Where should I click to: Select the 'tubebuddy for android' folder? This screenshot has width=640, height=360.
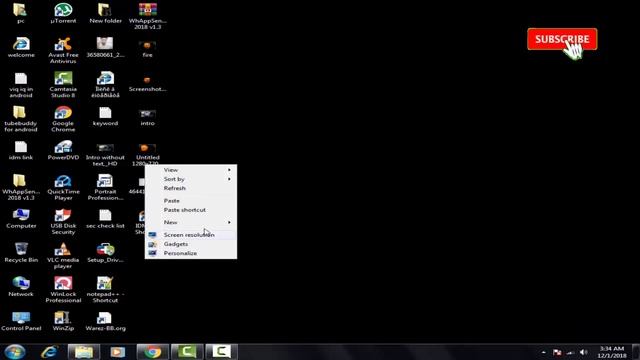[x=20, y=119]
